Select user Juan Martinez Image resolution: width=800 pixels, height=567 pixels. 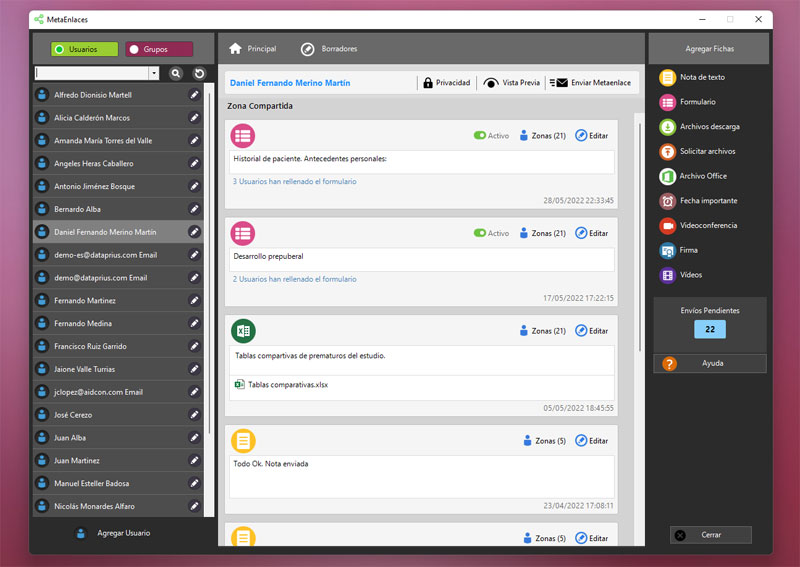[118, 460]
